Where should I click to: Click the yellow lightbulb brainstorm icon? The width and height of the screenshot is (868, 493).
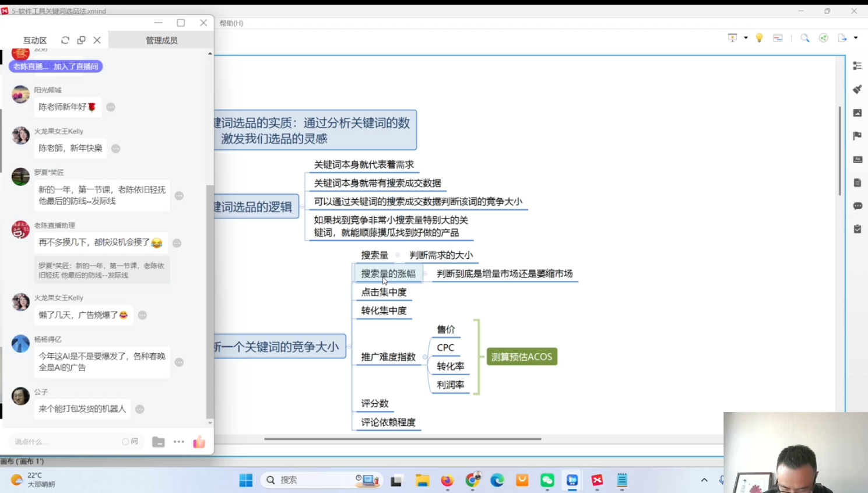tap(759, 38)
